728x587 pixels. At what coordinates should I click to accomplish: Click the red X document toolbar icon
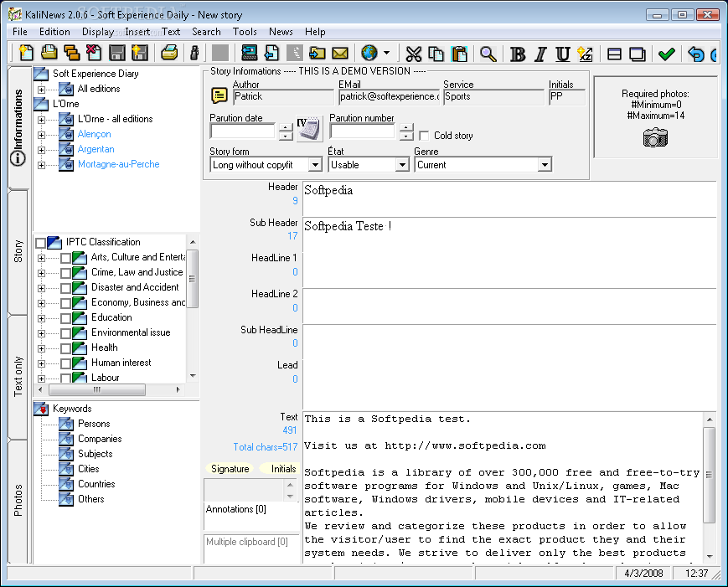pyautogui.click(x=95, y=53)
